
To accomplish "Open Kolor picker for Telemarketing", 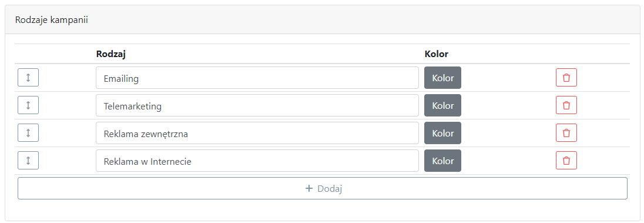I will (x=443, y=105).
